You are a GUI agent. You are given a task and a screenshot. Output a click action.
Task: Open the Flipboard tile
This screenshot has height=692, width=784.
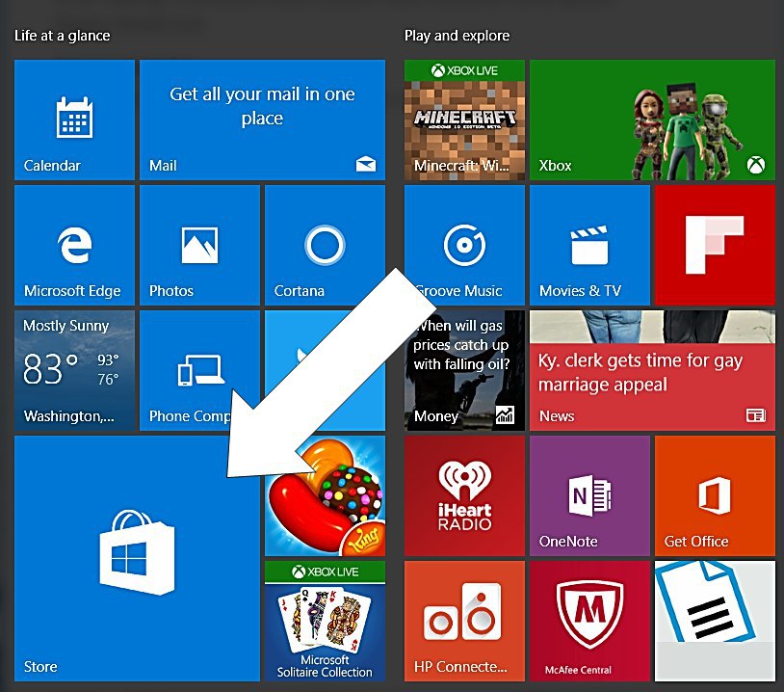pos(715,245)
